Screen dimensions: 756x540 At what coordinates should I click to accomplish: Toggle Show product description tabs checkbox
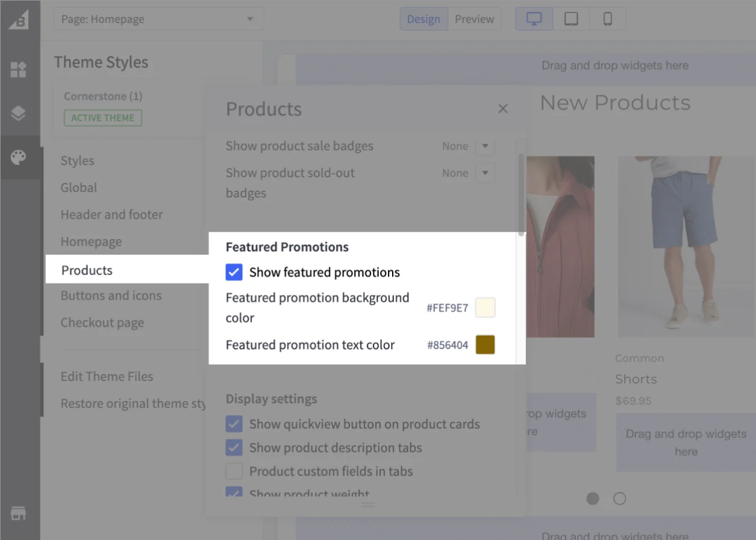[x=234, y=447]
